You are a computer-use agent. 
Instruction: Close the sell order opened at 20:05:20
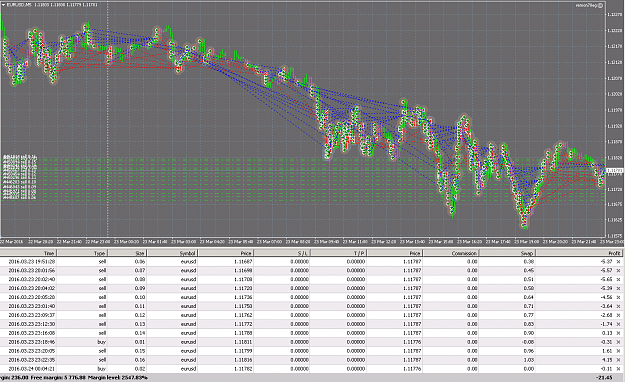coord(618,297)
